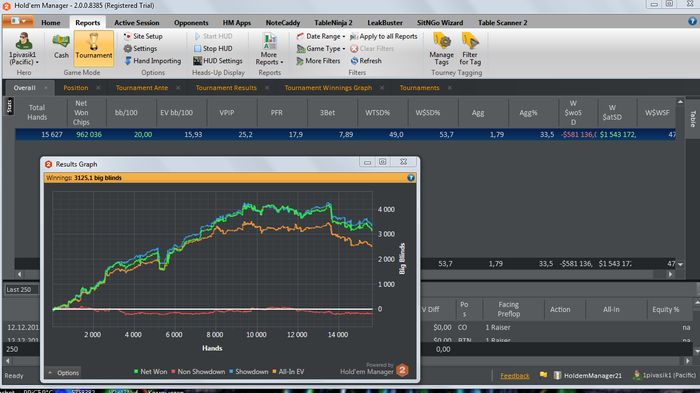Select the Tournament Winnings Graph tab
The height and width of the screenshot is (393, 700).
328,88
